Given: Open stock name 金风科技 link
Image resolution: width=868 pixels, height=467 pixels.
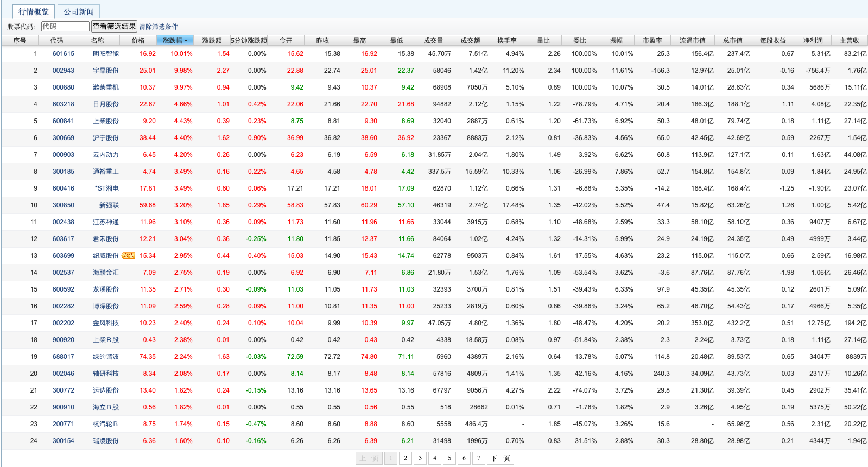Looking at the screenshot, I should coord(106,323).
